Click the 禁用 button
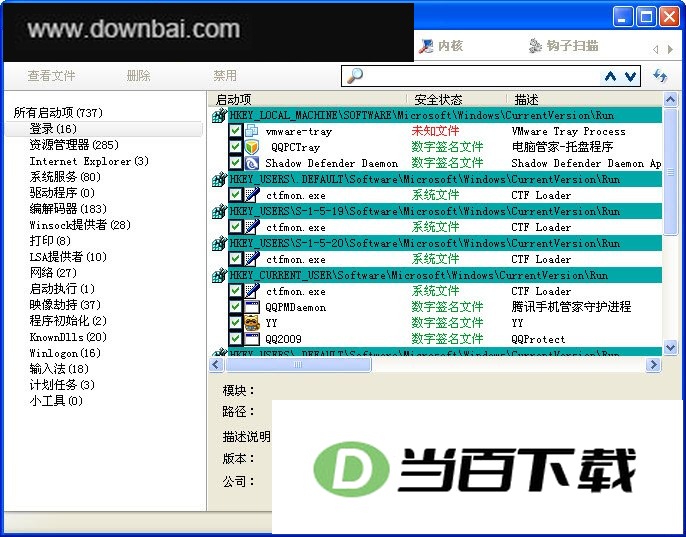 tap(225, 76)
